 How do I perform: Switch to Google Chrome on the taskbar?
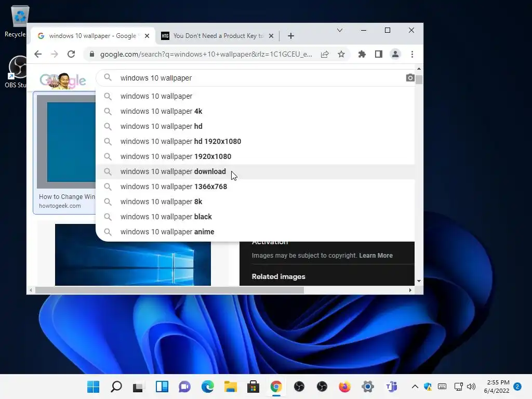(276, 387)
